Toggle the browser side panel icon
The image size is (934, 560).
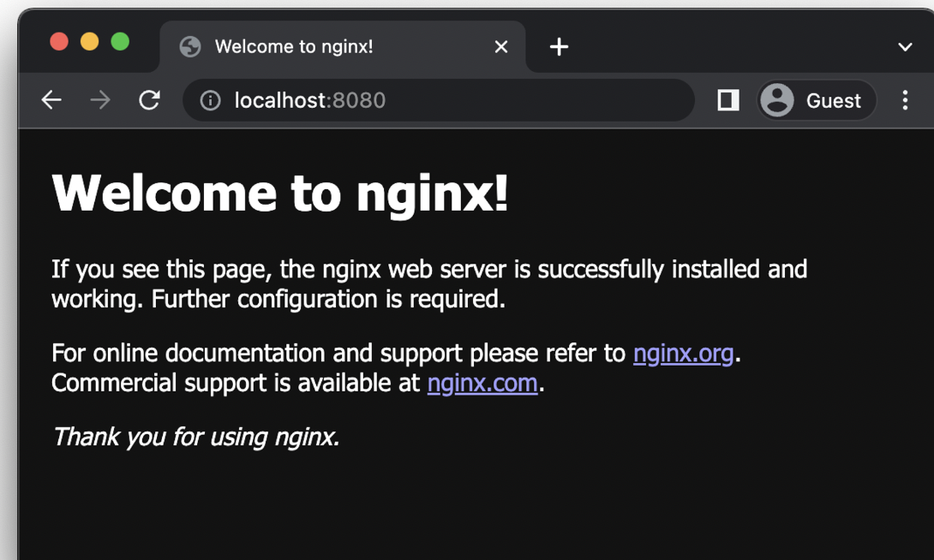[x=727, y=100]
